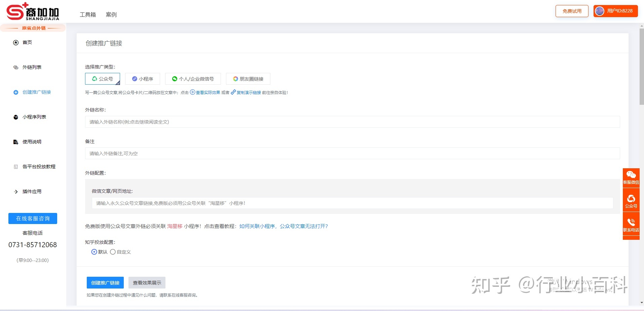Open the 外链列表 sidebar icon
The height and width of the screenshot is (311, 644).
click(x=15, y=67)
